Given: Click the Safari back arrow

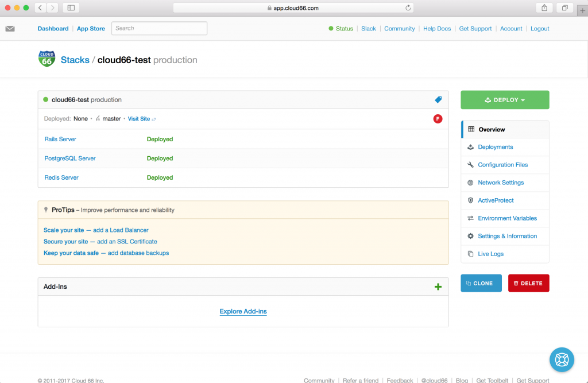Looking at the screenshot, I should 41,7.
